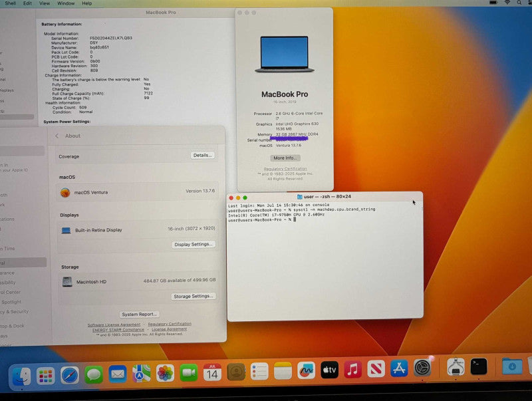Open Display Settings button
532x401 pixels.
pos(194,244)
